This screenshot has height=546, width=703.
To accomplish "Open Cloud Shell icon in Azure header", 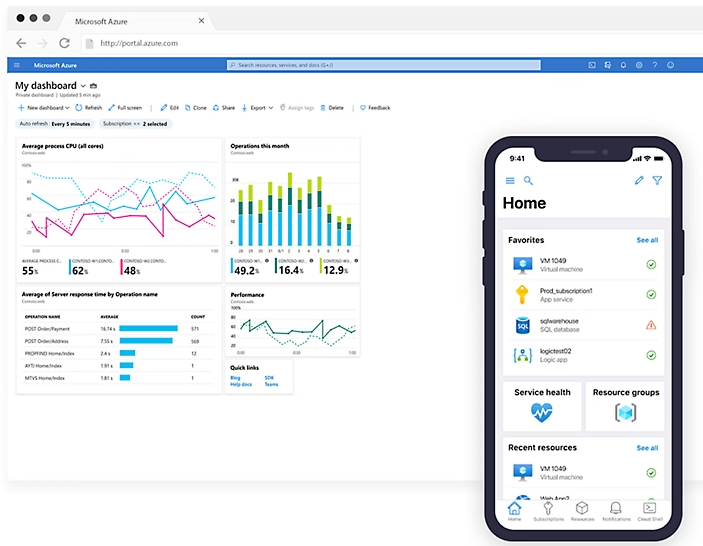I will (592, 65).
